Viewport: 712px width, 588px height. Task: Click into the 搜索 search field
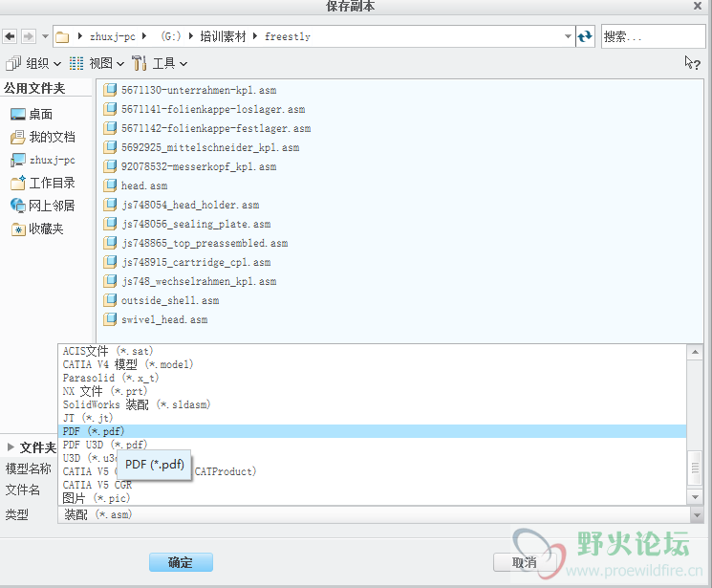[x=653, y=36]
